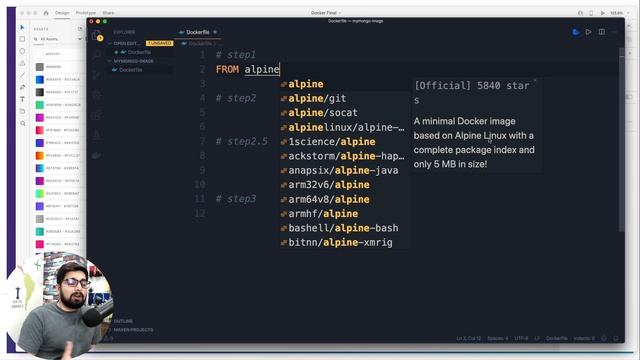Click the editor vertical scrollbar
The image size is (640, 360).
pos(622,140)
